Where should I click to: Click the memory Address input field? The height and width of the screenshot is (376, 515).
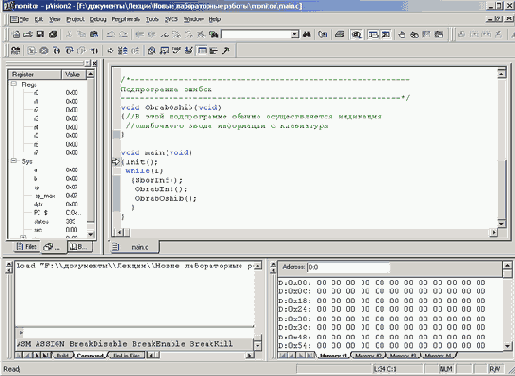click(348, 267)
